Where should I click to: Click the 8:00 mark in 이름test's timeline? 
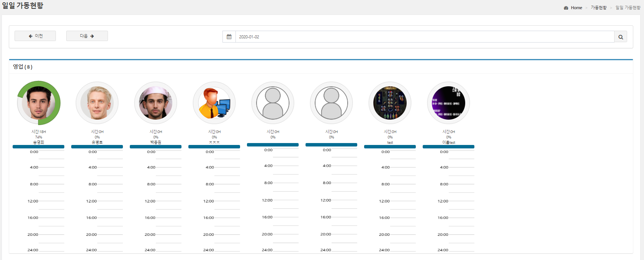tap(444, 184)
